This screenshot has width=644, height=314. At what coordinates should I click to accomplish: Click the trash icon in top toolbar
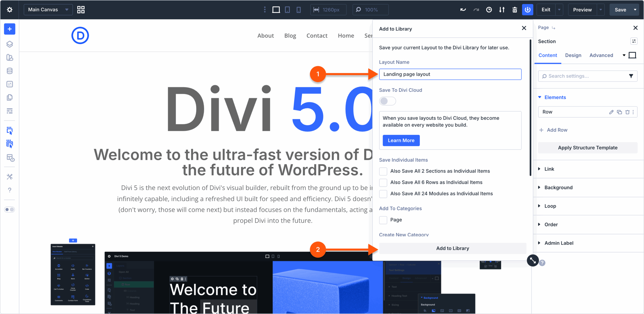click(515, 10)
